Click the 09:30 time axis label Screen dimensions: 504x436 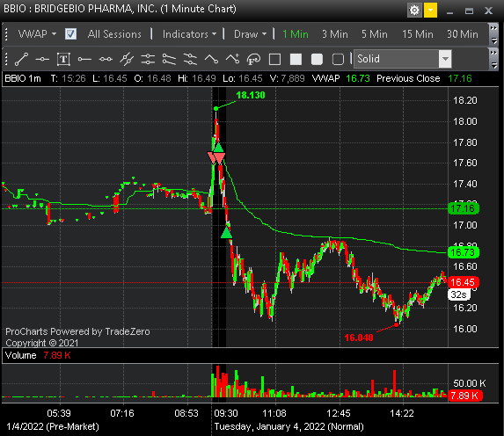(x=226, y=413)
